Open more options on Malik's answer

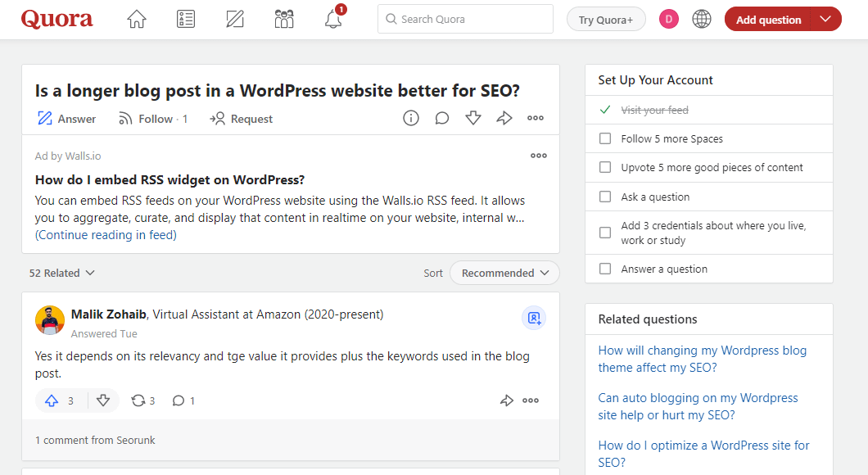point(531,400)
